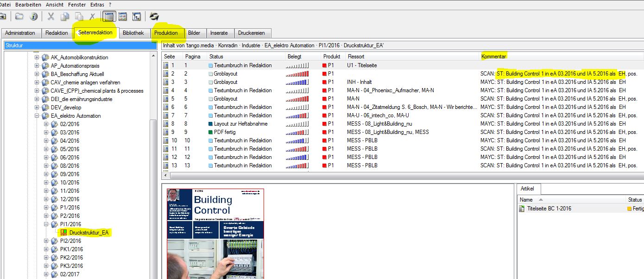Switch to the thumbnail view icon
The width and height of the screenshot is (644, 279).
(123, 17)
